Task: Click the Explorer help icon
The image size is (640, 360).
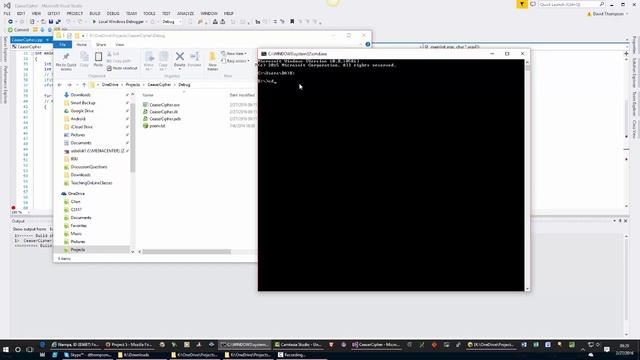Action: point(368,44)
